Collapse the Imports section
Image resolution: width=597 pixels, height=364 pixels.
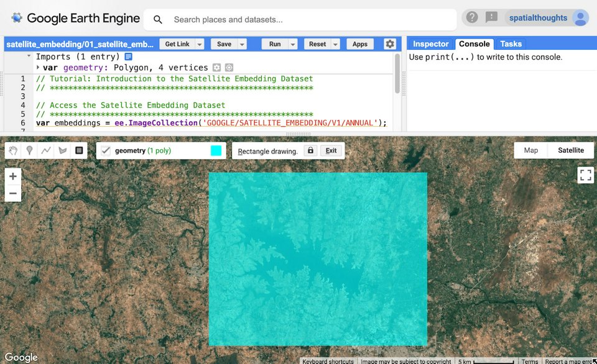click(x=27, y=57)
